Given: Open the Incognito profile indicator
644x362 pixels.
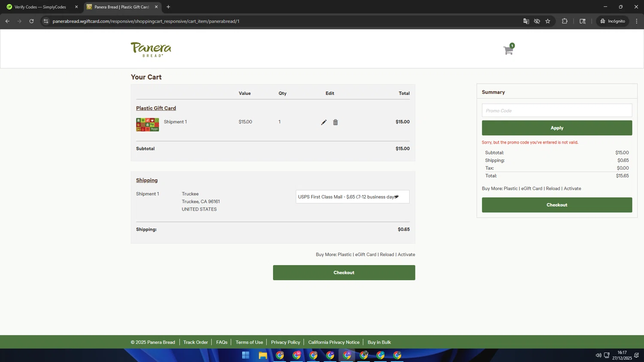Looking at the screenshot, I should point(613,21).
